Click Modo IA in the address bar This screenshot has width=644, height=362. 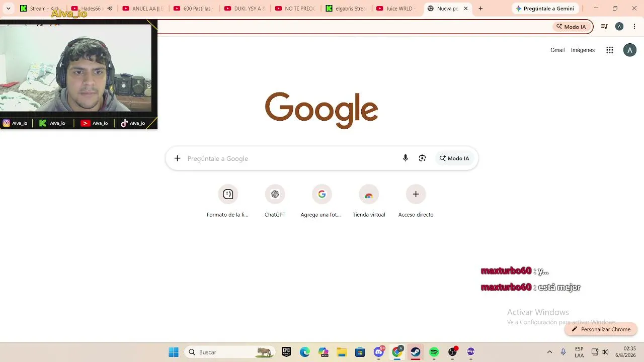click(571, 27)
